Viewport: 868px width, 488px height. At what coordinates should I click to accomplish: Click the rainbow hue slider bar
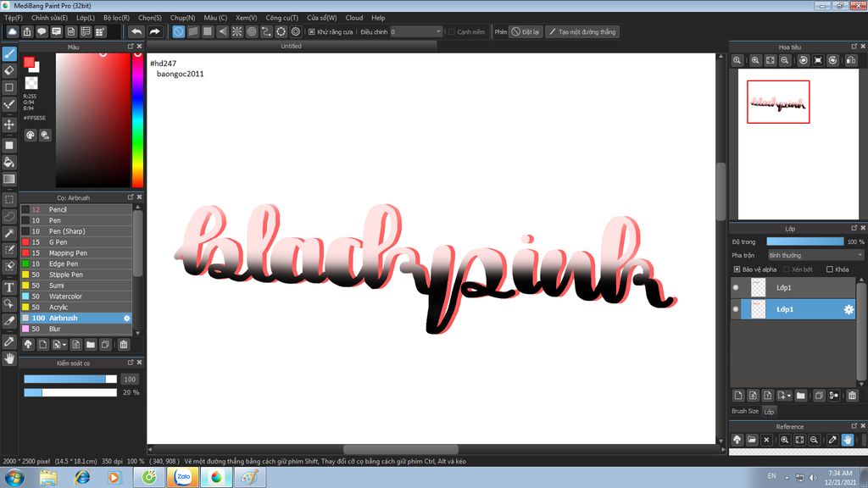coord(137,120)
